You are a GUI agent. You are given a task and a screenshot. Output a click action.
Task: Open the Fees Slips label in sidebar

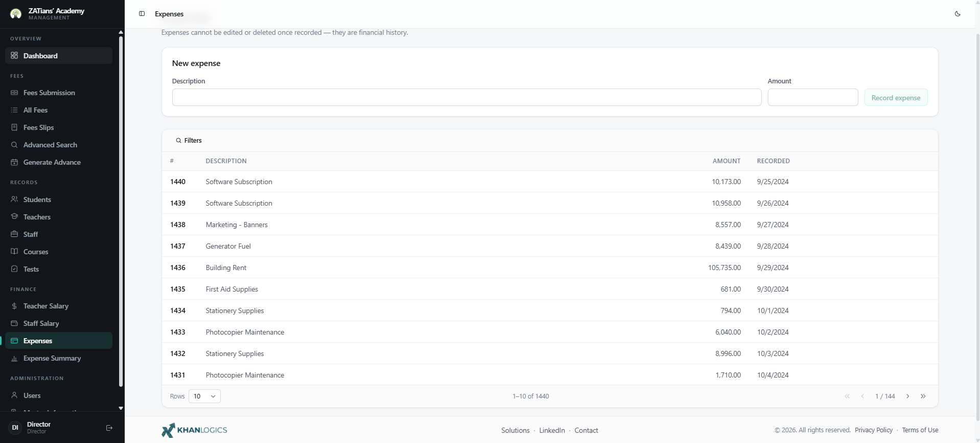pyautogui.click(x=38, y=127)
